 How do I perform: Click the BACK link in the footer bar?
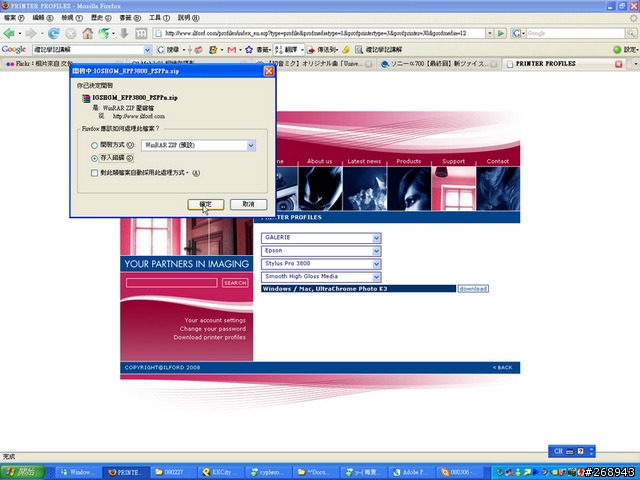click(x=502, y=368)
